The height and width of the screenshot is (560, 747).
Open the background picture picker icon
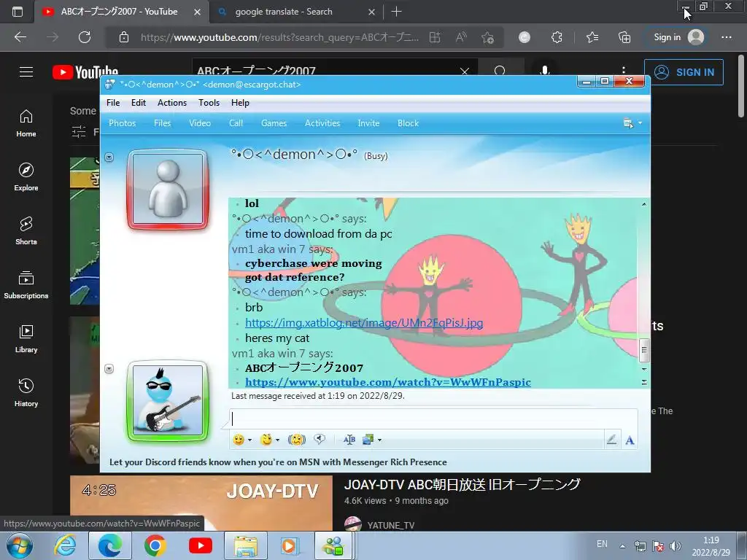point(368,440)
